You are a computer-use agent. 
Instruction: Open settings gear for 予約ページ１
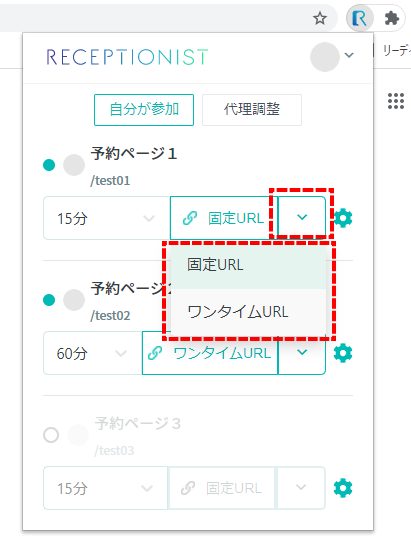(x=343, y=218)
